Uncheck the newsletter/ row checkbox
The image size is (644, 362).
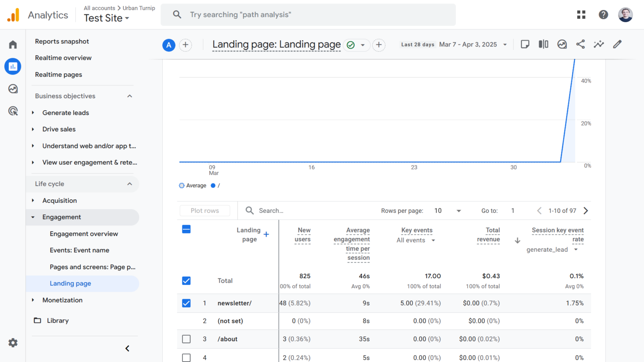pyautogui.click(x=186, y=303)
